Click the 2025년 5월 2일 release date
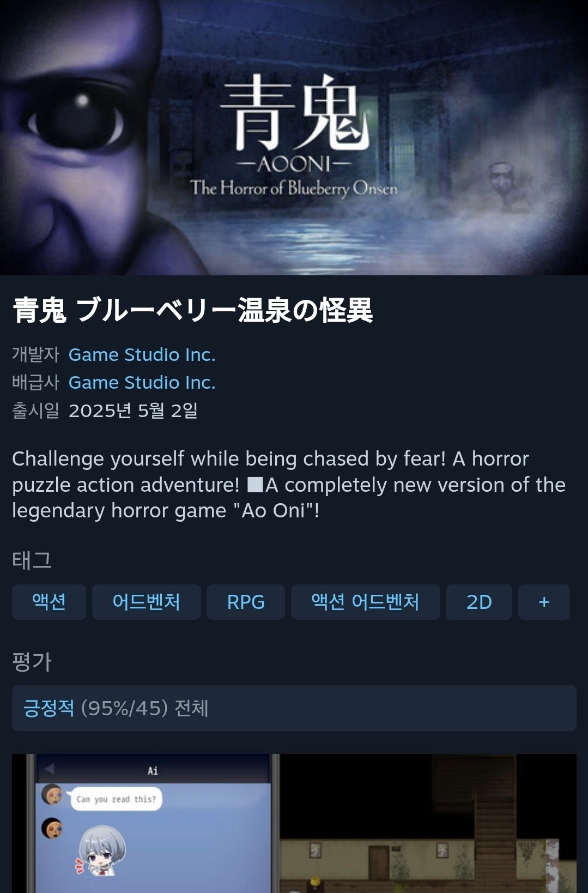This screenshot has width=588, height=893. click(x=133, y=411)
